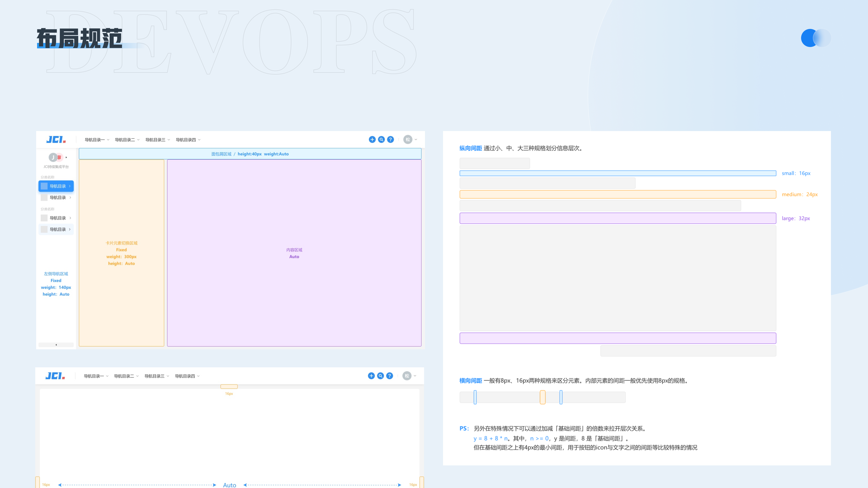Click the search icon in lower mockup header
This screenshot has height=488, width=868.
click(x=380, y=376)
